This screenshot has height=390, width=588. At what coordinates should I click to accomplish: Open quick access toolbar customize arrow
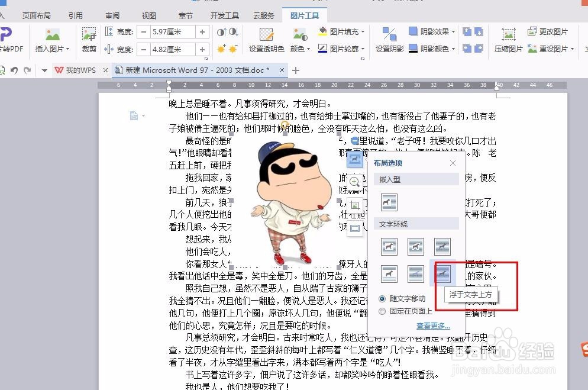[44, 70]
